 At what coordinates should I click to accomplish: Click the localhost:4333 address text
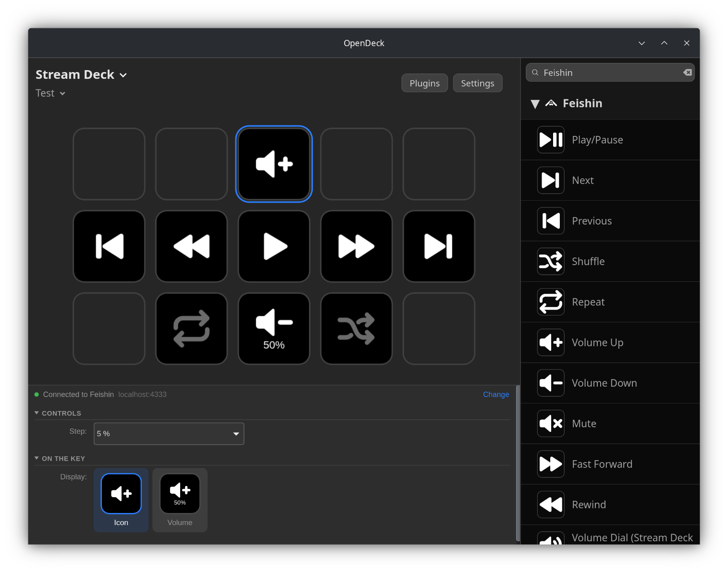pos(142,394)
